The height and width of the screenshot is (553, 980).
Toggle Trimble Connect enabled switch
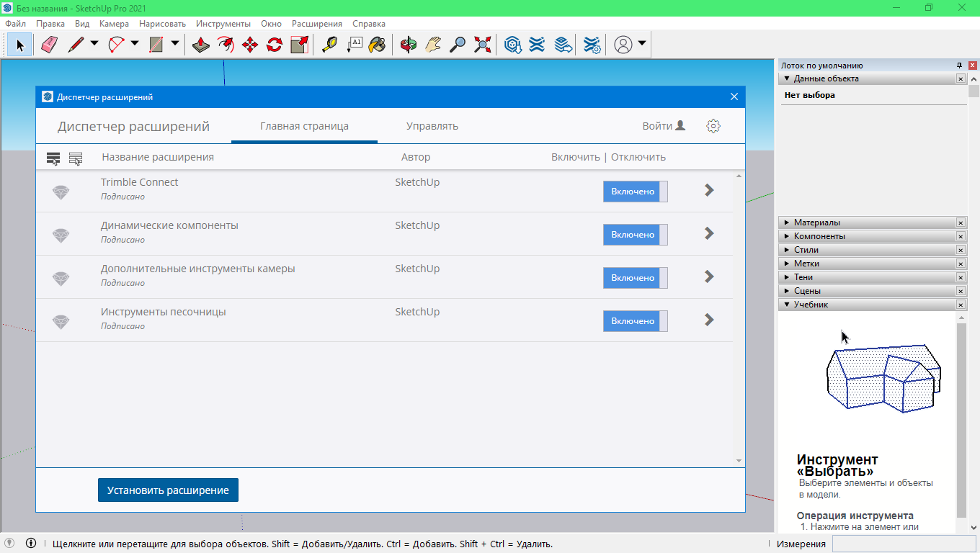coord(636,192)
